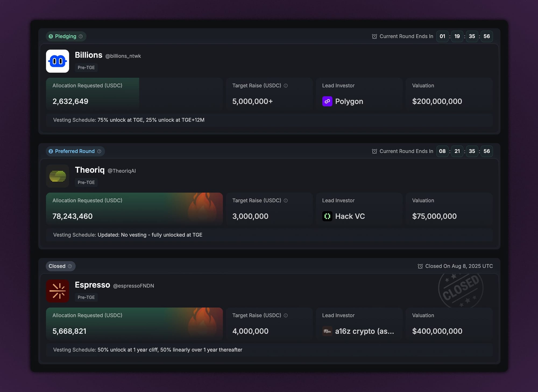Click the clock icon beside Closed On date
The image size is (538, 392).
(x=420, y=266)
